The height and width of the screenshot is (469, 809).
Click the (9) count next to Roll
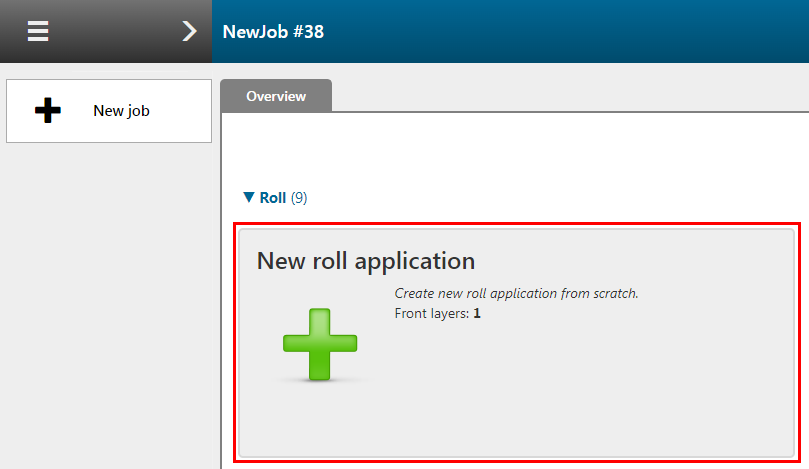(299, 198)
